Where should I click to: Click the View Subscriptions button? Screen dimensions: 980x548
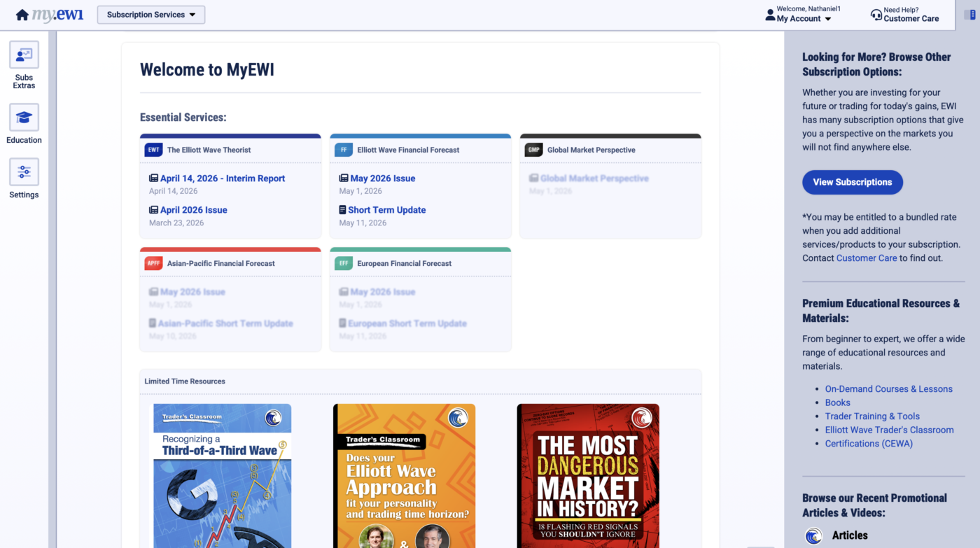(x=853, y=182)
